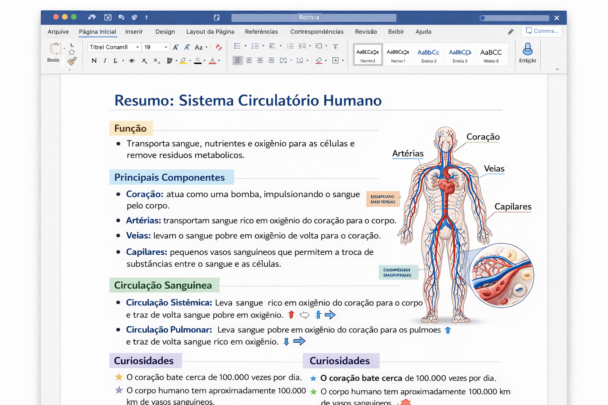Switch to the Referências tab
608x405 pixels.
[261, 31]
